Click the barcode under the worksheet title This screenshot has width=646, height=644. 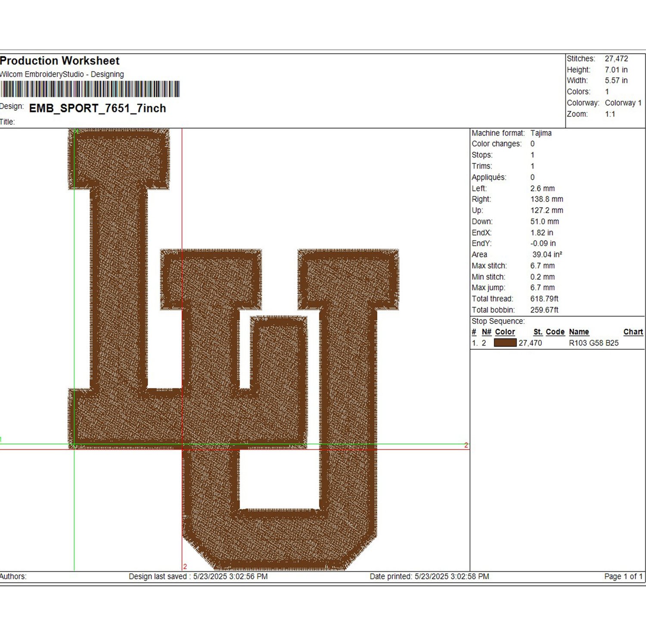pyautogui.click(x=90, y=89)
